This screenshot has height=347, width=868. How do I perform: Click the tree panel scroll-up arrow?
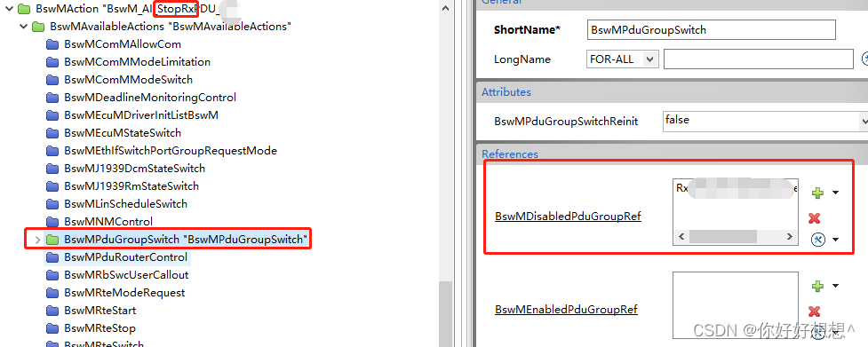[x=446, y=7]
